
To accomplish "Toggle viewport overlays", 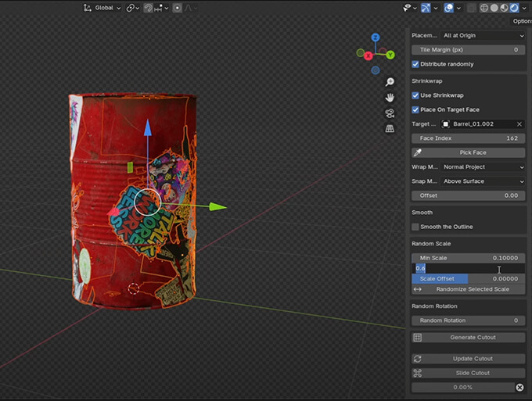I will click(x=448, y=8).
